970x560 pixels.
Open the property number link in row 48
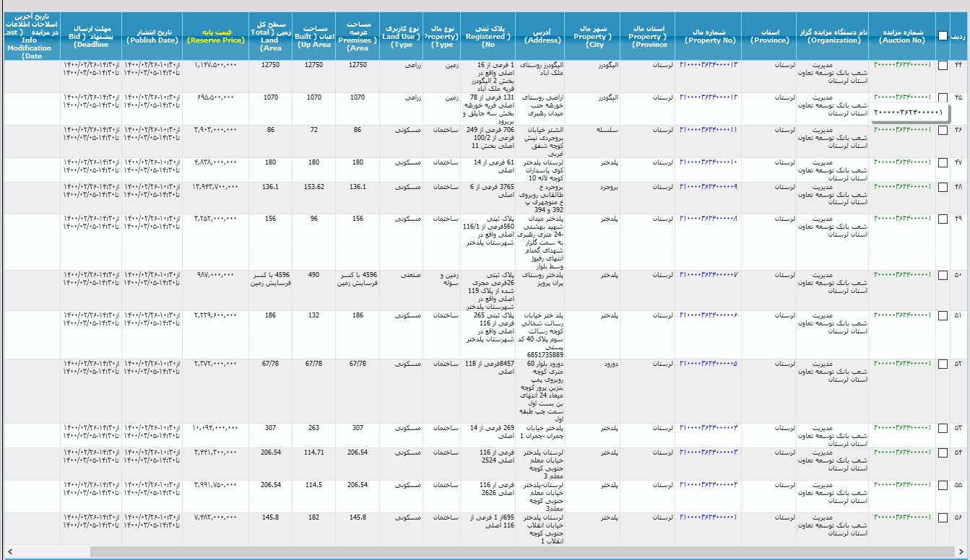pyautogui.click(x=708, y=187)
